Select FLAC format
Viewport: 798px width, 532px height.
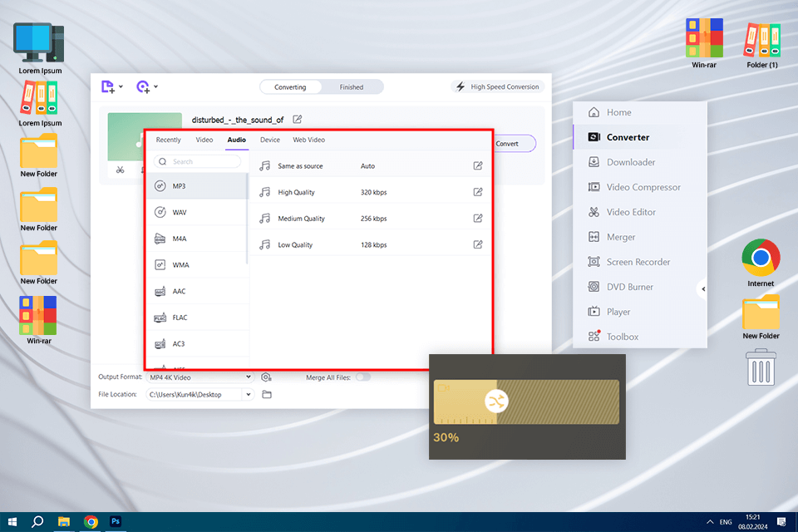pyautogui.click(x=198, y=318)
